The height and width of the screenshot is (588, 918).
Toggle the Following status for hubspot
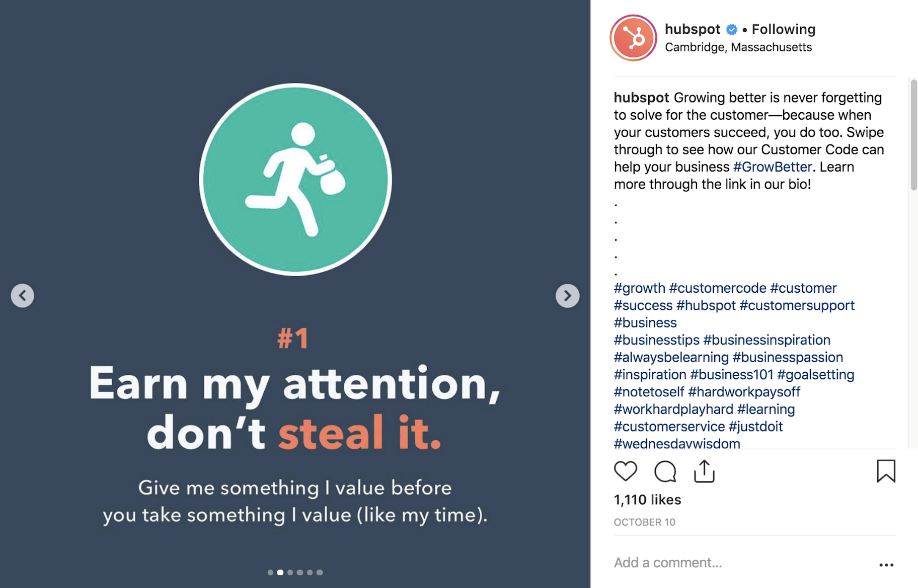pyautogui.click(x=783, y=29)
